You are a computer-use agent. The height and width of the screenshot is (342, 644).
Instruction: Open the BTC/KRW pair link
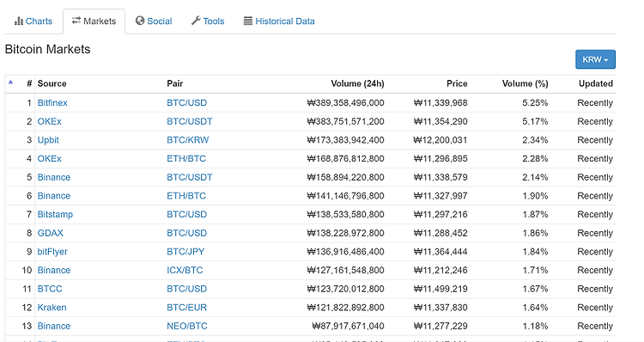pyautogui.click(x=188, y=140)
